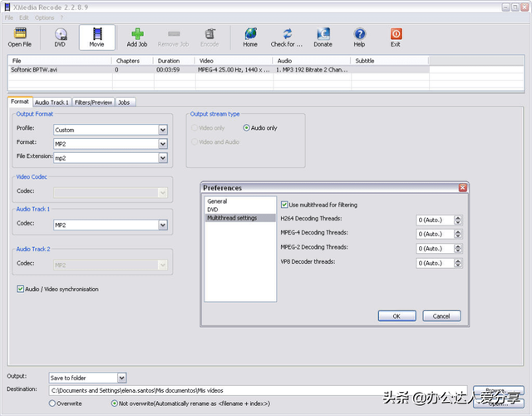Expand the Profile dropdown showing Custom

click(x=163, y=130)
